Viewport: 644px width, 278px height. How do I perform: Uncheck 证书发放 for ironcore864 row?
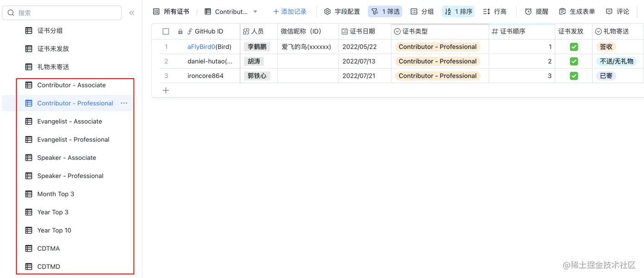pos(574,76)
